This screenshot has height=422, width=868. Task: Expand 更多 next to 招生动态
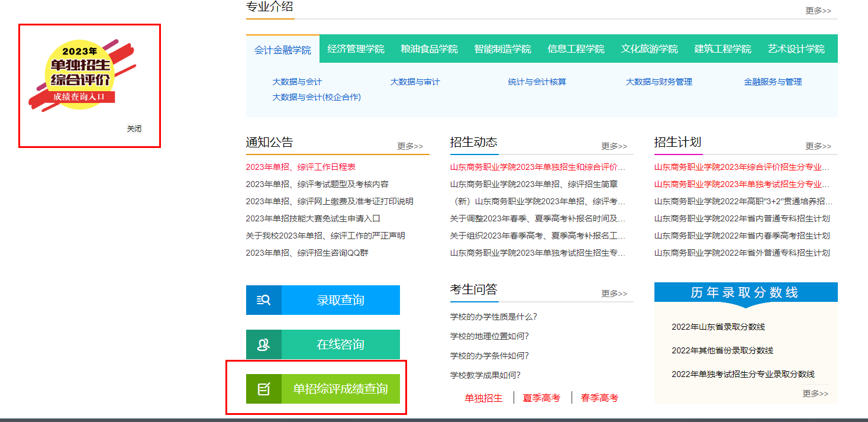pyautogui.click(x=614, y=146)
